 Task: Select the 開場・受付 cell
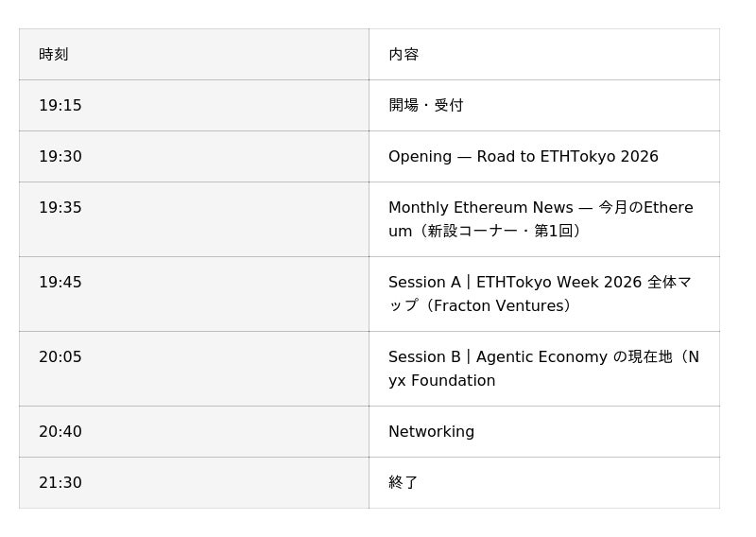point(544,106)
